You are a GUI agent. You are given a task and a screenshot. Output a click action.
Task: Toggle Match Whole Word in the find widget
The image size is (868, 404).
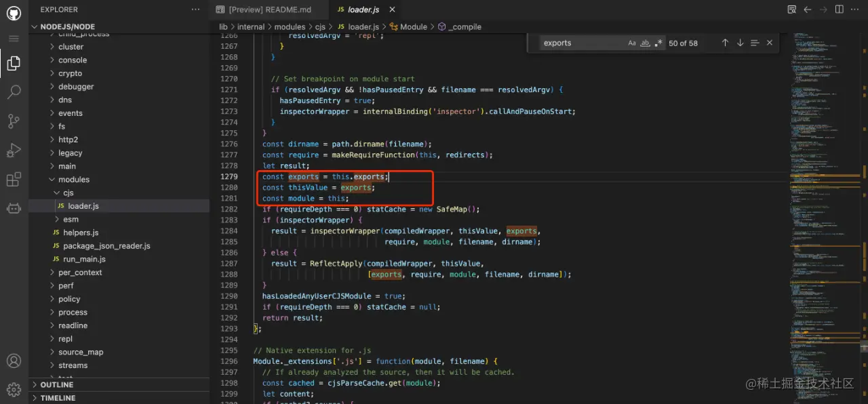coord(645,43)
